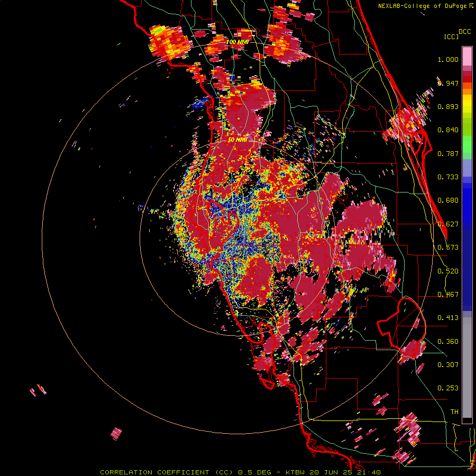
Task: Pick the gray lower color bar segment
Action: coord(467,368)
